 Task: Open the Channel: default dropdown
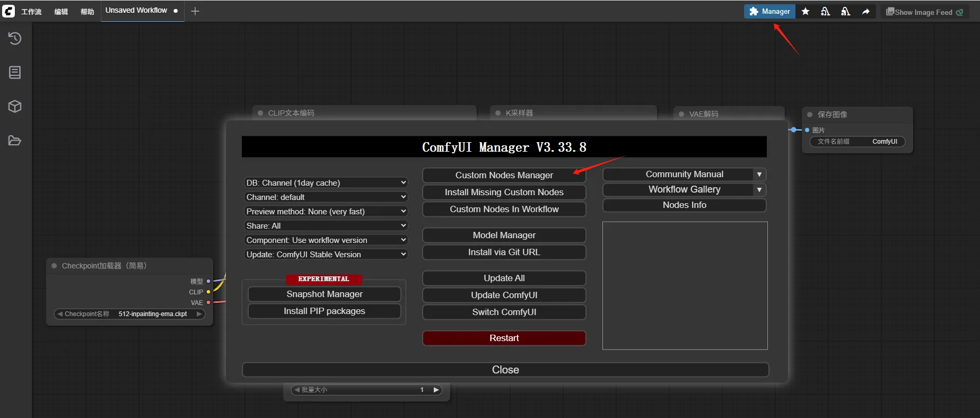click(x=326, y=197)
